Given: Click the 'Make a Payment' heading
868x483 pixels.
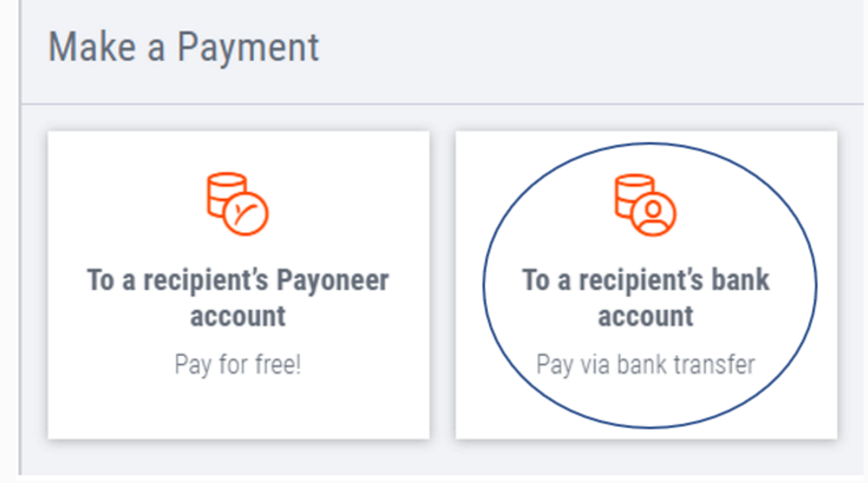Looking at the screenshot, I should point(184,47).
